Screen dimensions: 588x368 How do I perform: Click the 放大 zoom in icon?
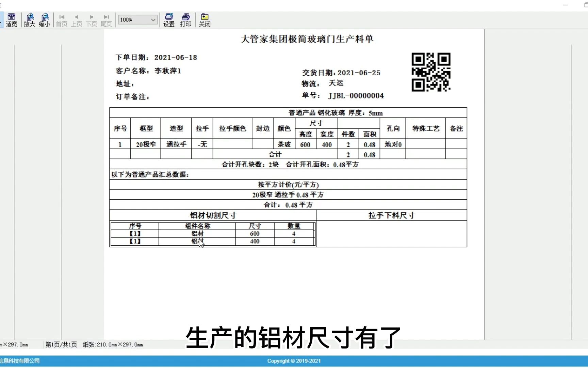click(x=30, y=20)
